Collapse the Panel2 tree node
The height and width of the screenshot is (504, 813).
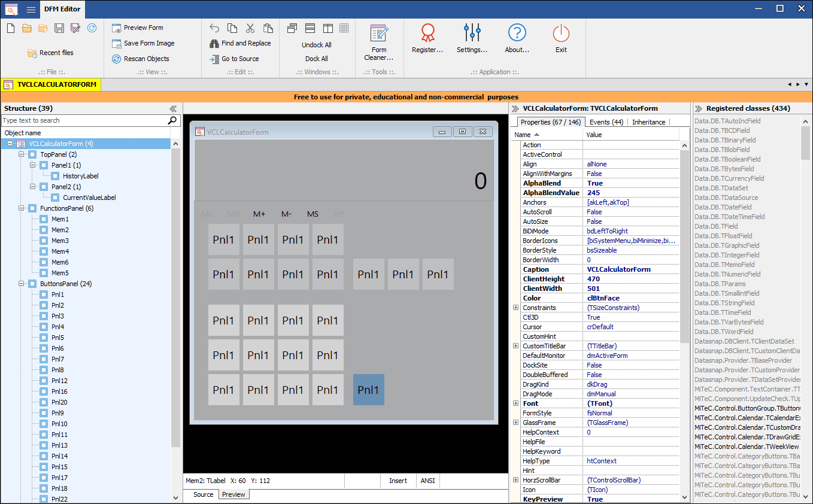(33, 187)
